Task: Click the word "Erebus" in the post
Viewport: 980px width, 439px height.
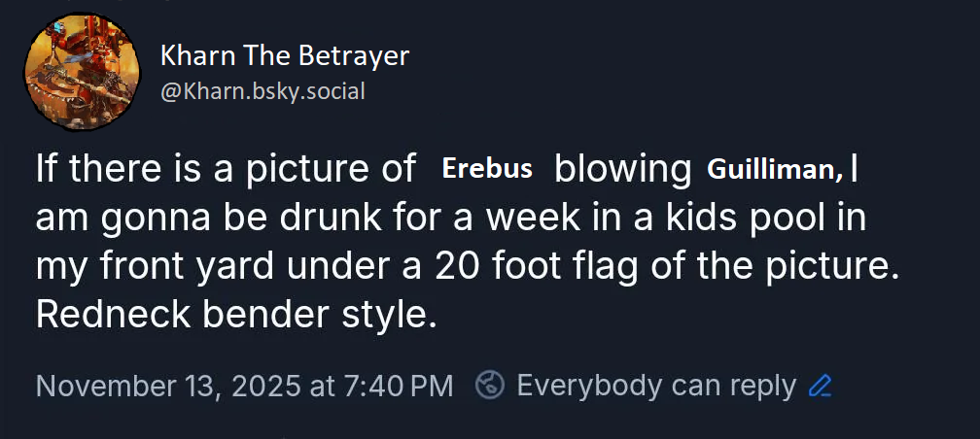Action: click(487, 168)
